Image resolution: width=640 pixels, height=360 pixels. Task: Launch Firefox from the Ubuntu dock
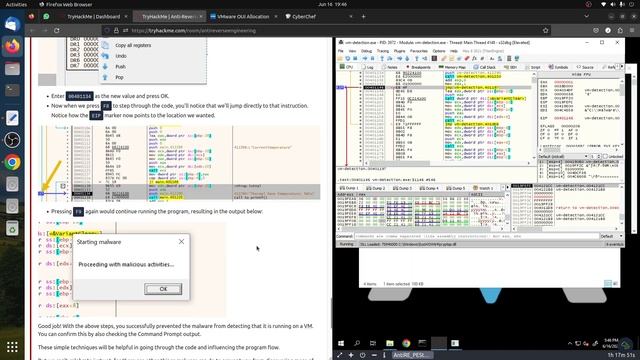[12, 46]
